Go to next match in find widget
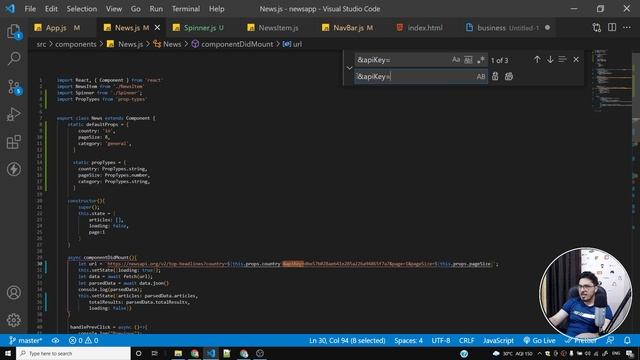Image resolution: width=640 pixels, height=360 pixels. click(x=550, y=60)
